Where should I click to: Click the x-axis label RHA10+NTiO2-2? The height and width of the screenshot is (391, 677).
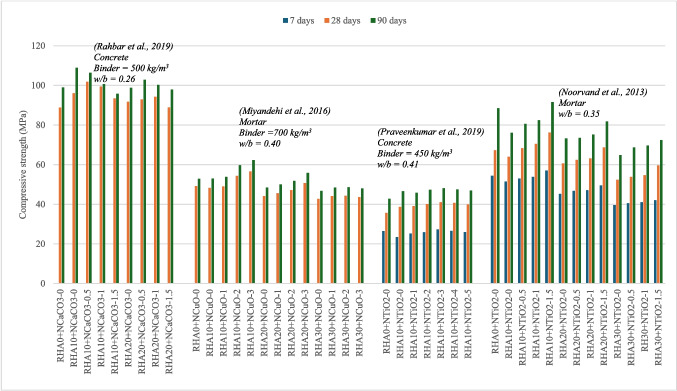click(x=427, y=323)
